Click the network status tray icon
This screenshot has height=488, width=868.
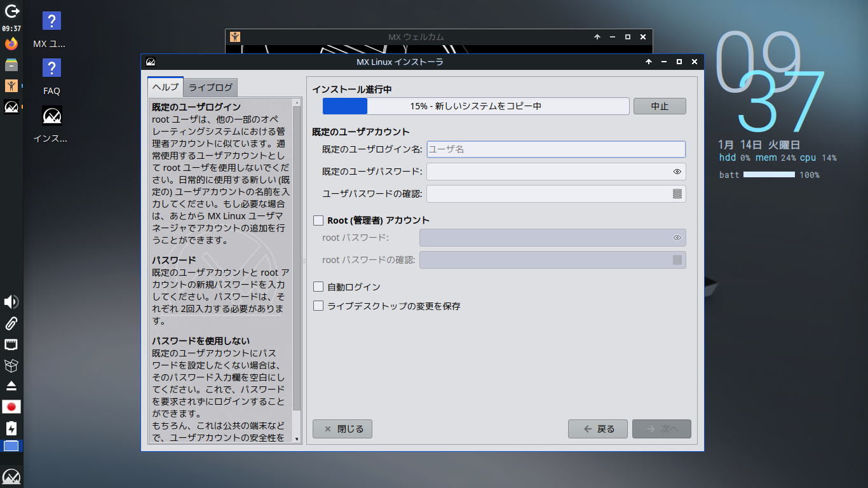coord(11,344)
